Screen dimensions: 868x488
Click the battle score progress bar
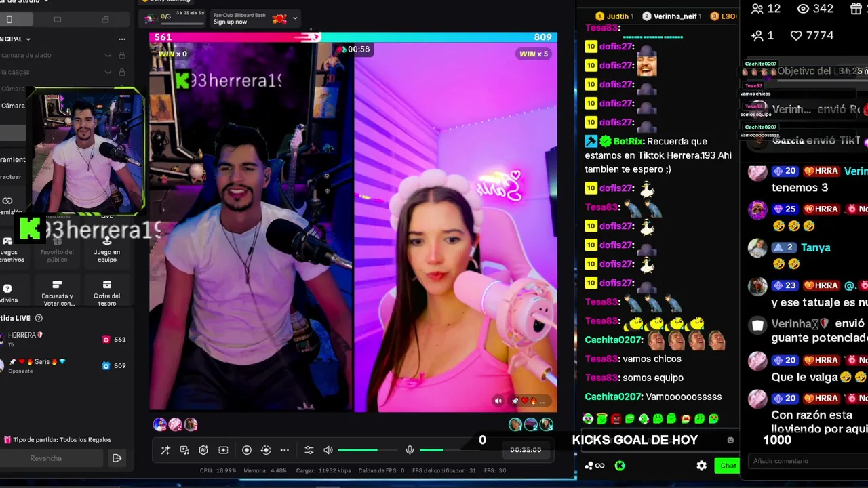click(353, 37)
